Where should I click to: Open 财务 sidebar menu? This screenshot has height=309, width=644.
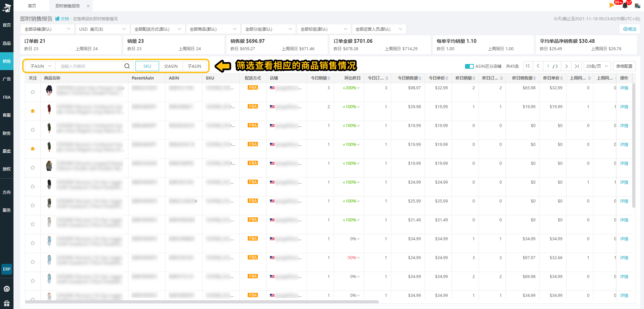point(7,133)
